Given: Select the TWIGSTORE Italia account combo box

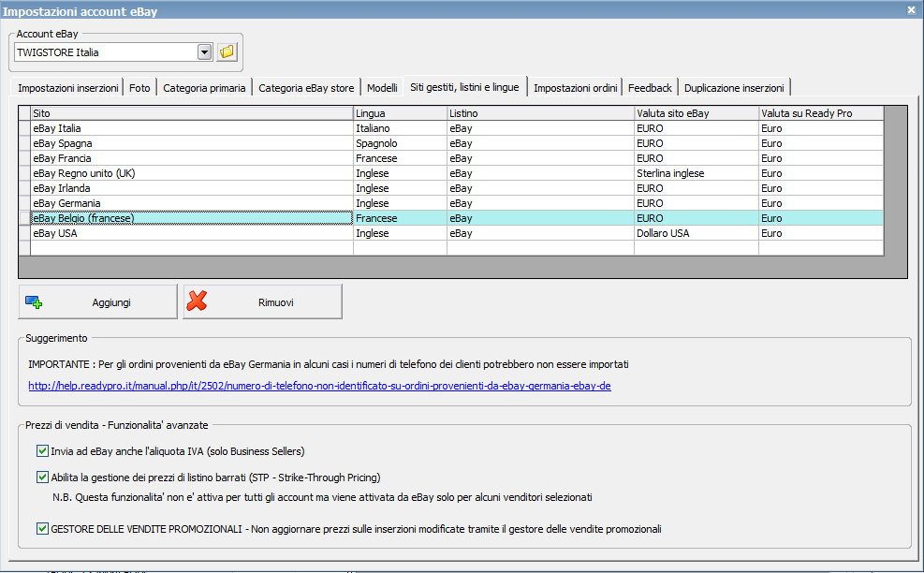Looking at the screenshot, I should [x=105, y=52].
